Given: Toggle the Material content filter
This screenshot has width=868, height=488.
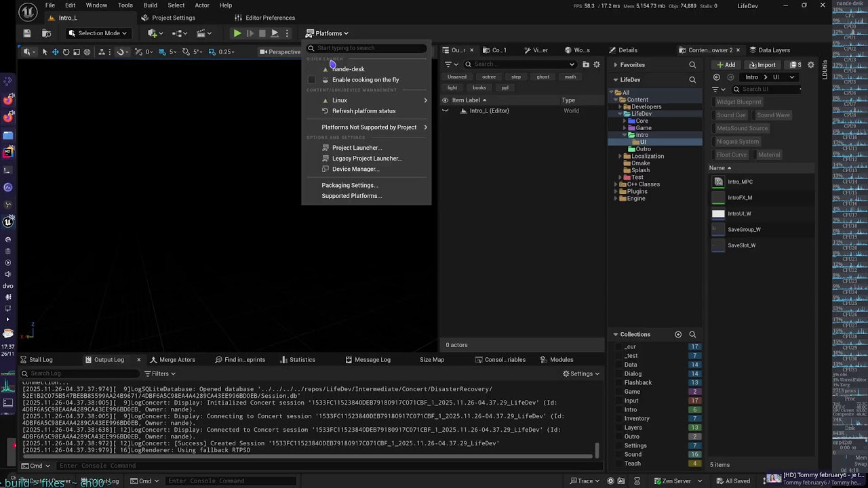Looking at the screenshot, I should pos(769,155).
